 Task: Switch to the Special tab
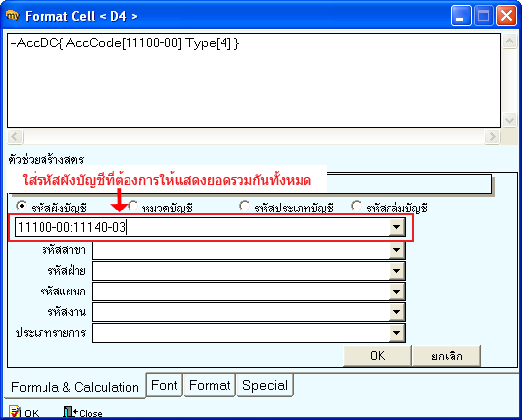click(265, 385)
